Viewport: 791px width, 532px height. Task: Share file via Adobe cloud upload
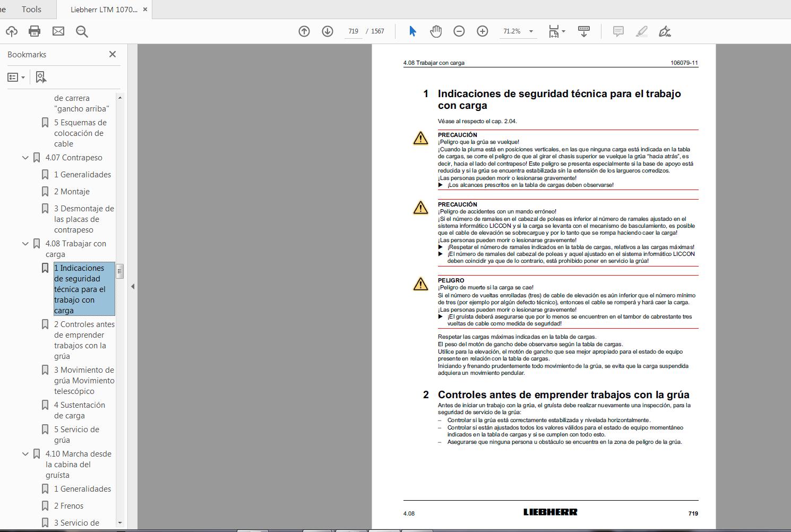coord(12,31)
